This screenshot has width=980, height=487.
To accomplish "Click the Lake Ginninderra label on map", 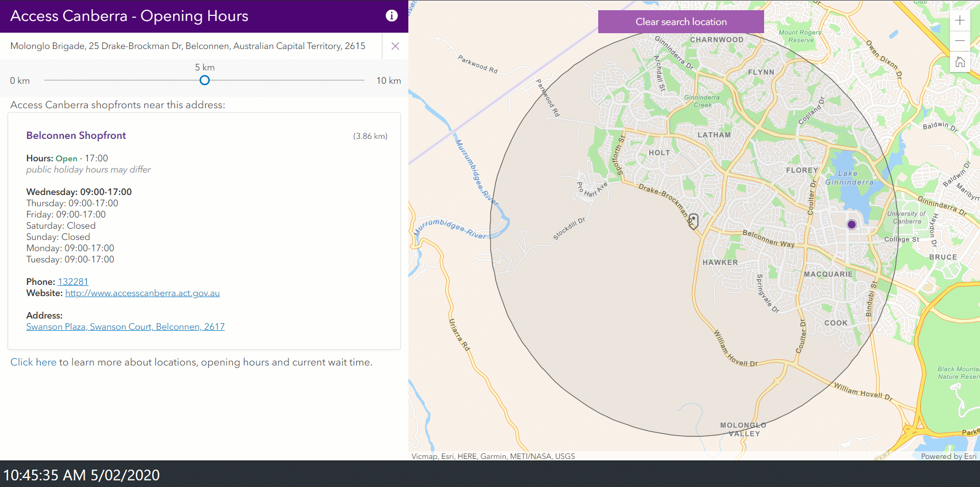I will tap(849, 178).
